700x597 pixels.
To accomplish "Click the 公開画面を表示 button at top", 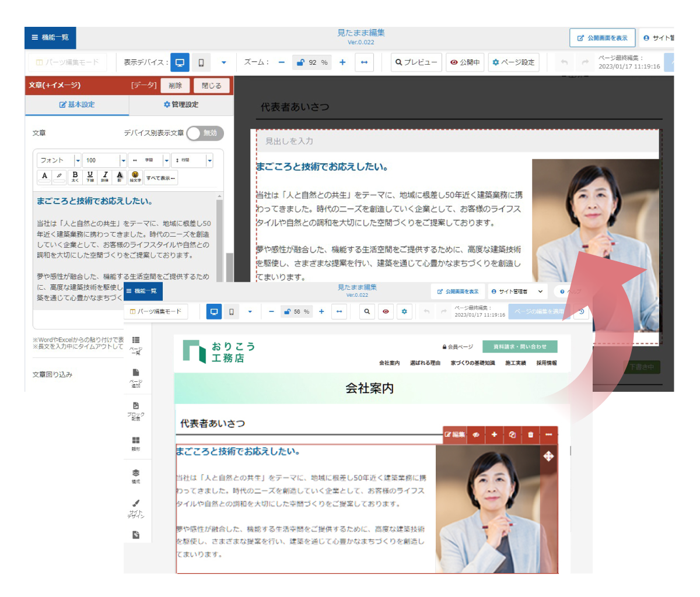I will [x=602, y=38].
